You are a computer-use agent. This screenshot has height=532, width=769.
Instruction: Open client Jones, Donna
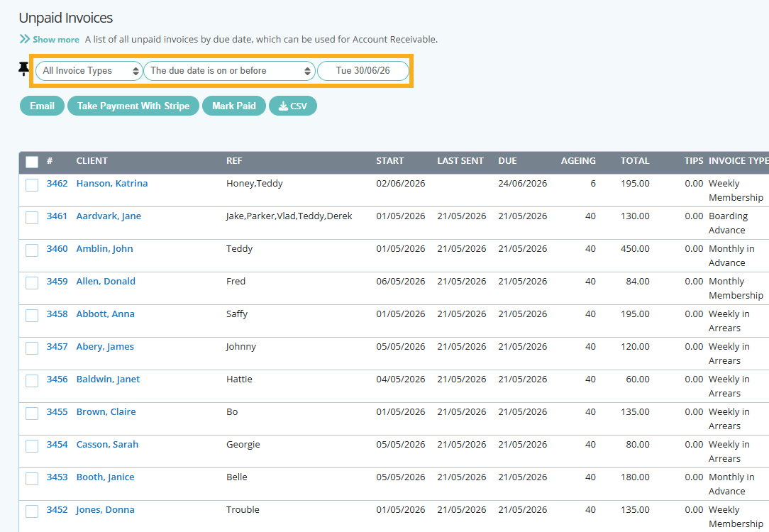105,509
